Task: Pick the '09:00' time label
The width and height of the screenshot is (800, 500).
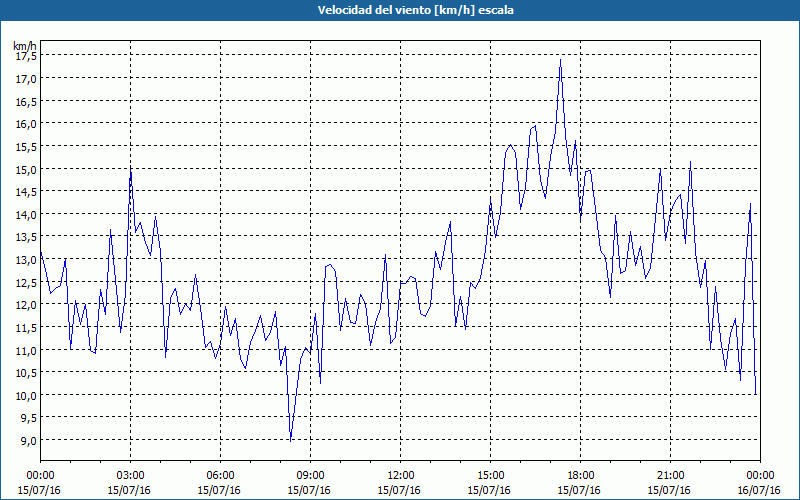Action: (x=310, y=476)
